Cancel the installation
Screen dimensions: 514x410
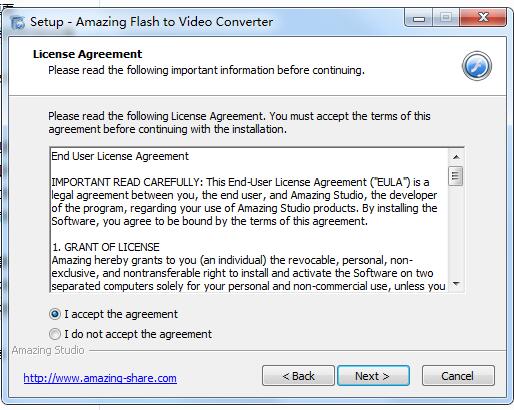click(458, 376)
